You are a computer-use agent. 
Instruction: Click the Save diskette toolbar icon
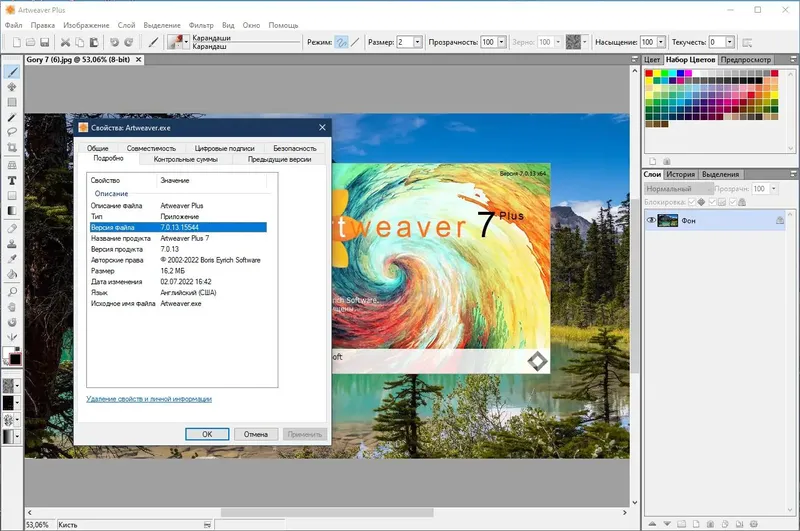[x=44, y=42]
